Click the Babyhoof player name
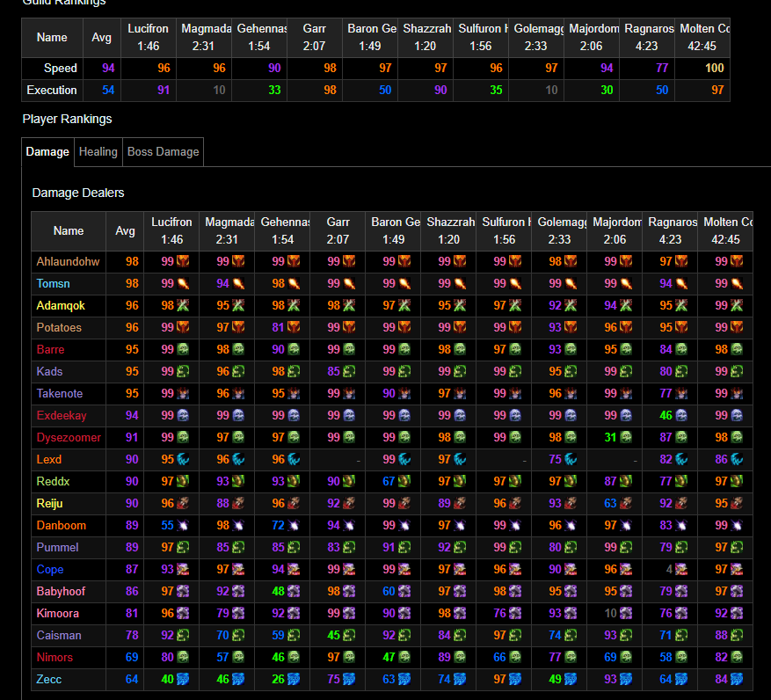 tap(61, 591)
